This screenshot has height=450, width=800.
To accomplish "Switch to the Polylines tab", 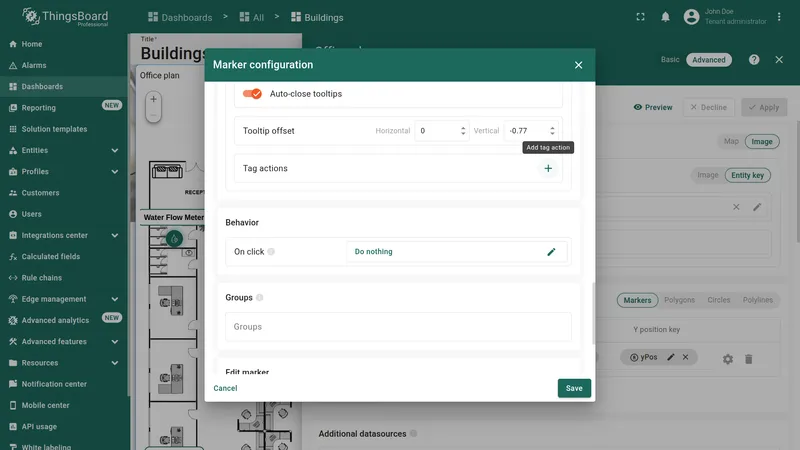I will (x=758, y=300).
